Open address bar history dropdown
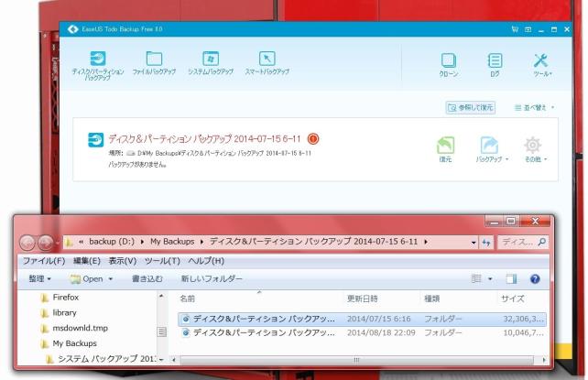This screenshot has width=588, height=380. click(x=474, y=243)
